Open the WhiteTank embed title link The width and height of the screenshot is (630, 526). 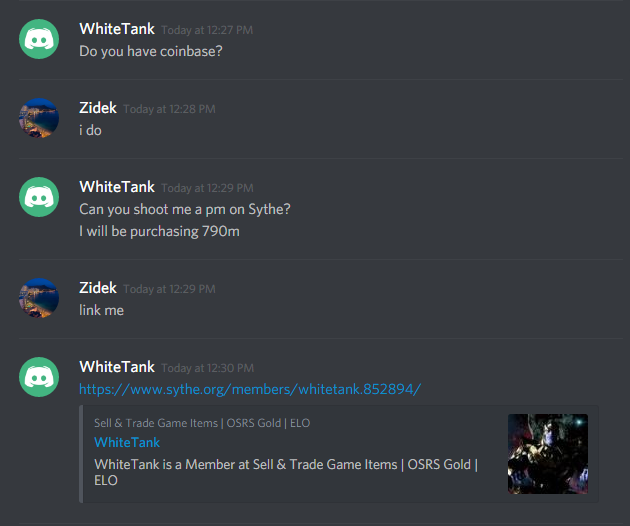point(127,442)
